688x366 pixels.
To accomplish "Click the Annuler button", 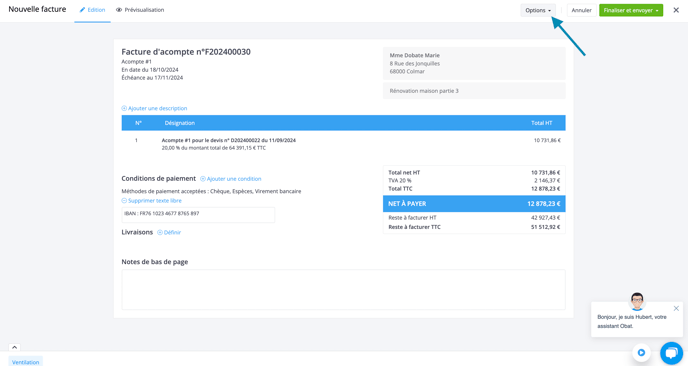I will point(581,10).
